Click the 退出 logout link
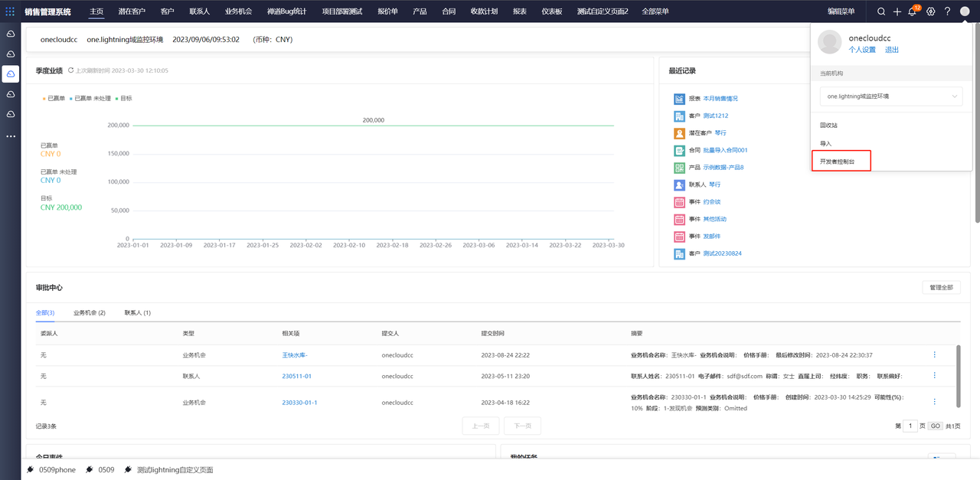Viewport: 980px width, 480px height. (x=892, y=50)
